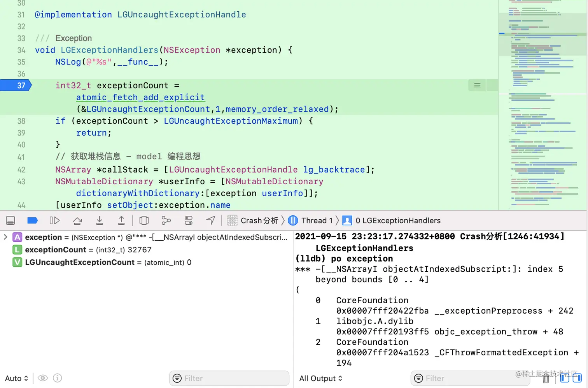Open Thread 1 in debug jump bar
The image size is (588, 388).
tap(311, 221)
